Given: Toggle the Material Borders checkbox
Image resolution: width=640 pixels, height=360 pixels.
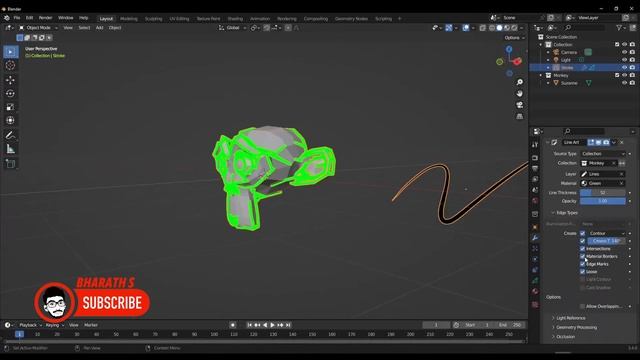Looking at the screenshot, I should click(582, 256).
